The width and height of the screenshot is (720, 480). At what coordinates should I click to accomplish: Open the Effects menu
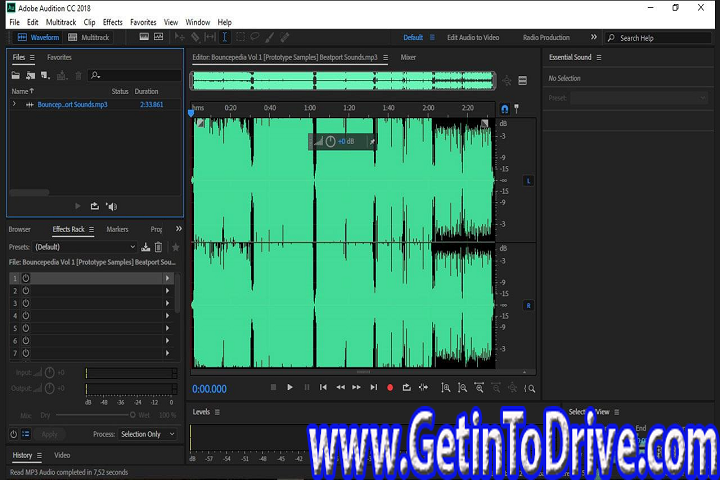click(112, 22)
